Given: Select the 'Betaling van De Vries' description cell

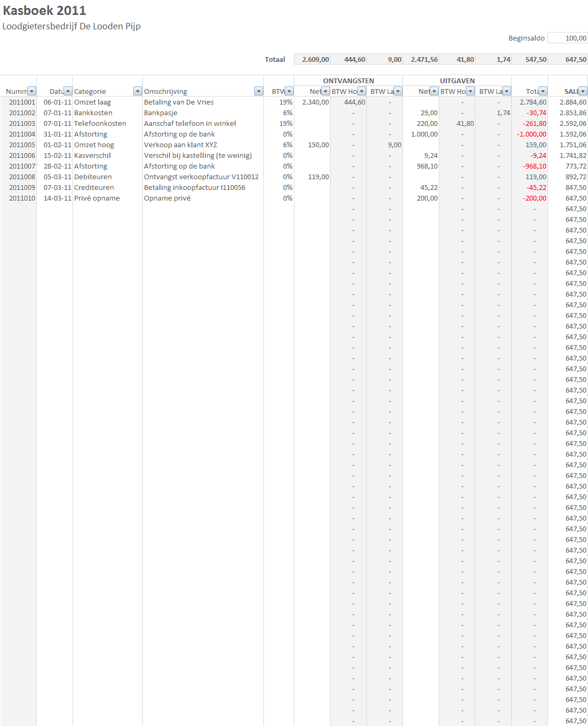Looking at the screenshot, I should tap(179, 102).
